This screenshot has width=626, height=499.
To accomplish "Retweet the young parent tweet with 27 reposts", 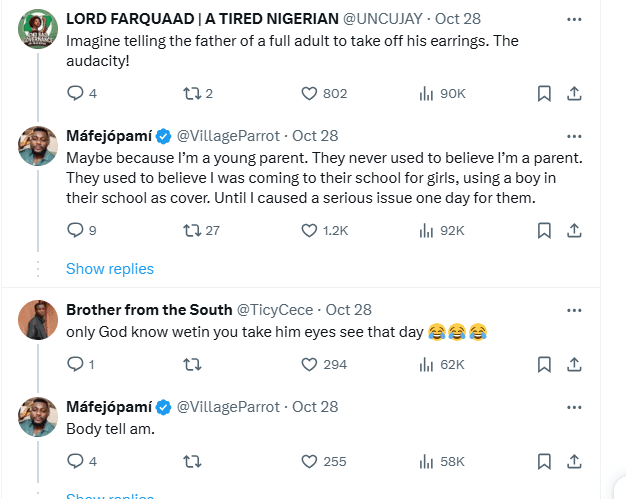I will (188, 230).
